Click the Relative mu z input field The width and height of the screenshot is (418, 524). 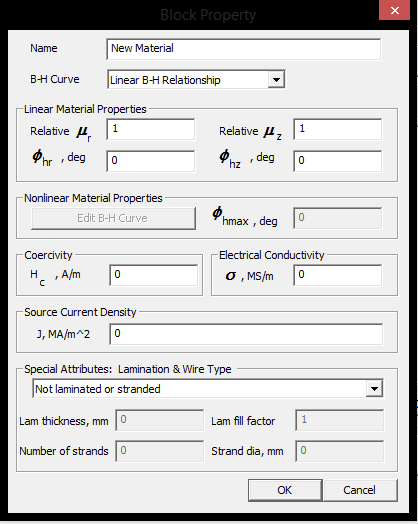337,129
